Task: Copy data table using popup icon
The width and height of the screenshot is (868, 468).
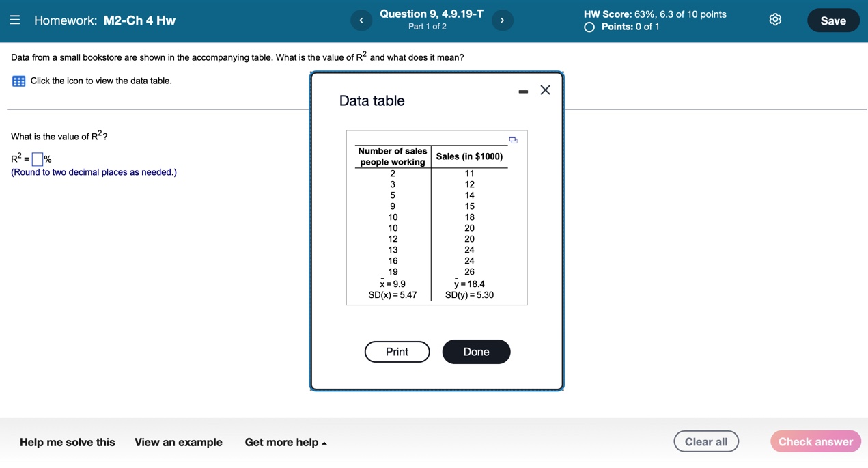Action: tap(513, 140)
